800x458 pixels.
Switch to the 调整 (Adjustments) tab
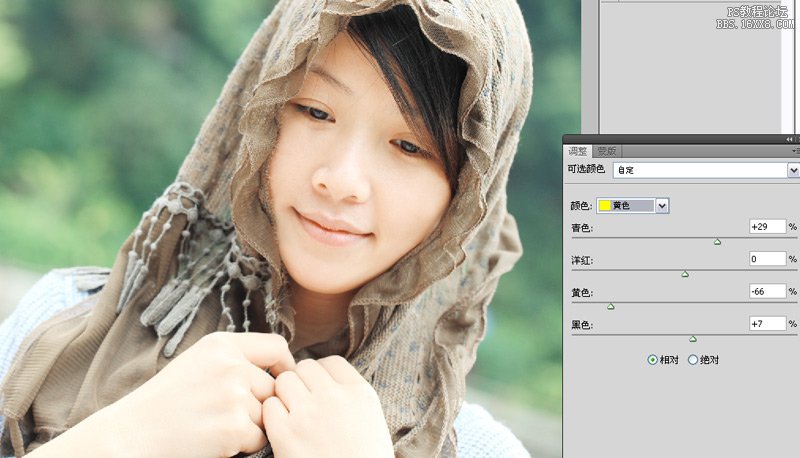tap(578, 151)
